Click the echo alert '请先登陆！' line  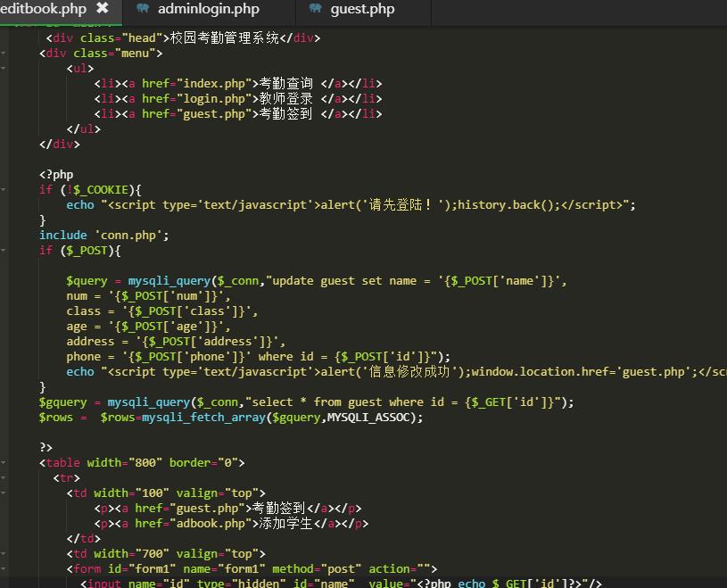351,205
